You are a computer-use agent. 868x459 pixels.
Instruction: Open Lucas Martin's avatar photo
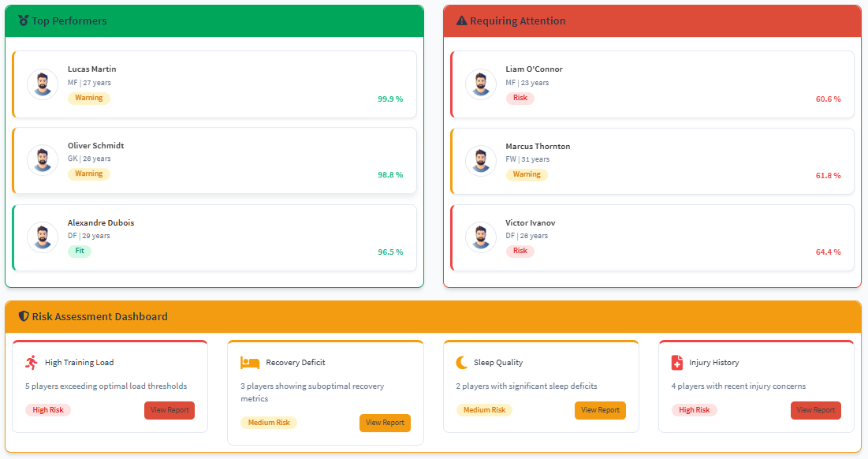point(43,84)
